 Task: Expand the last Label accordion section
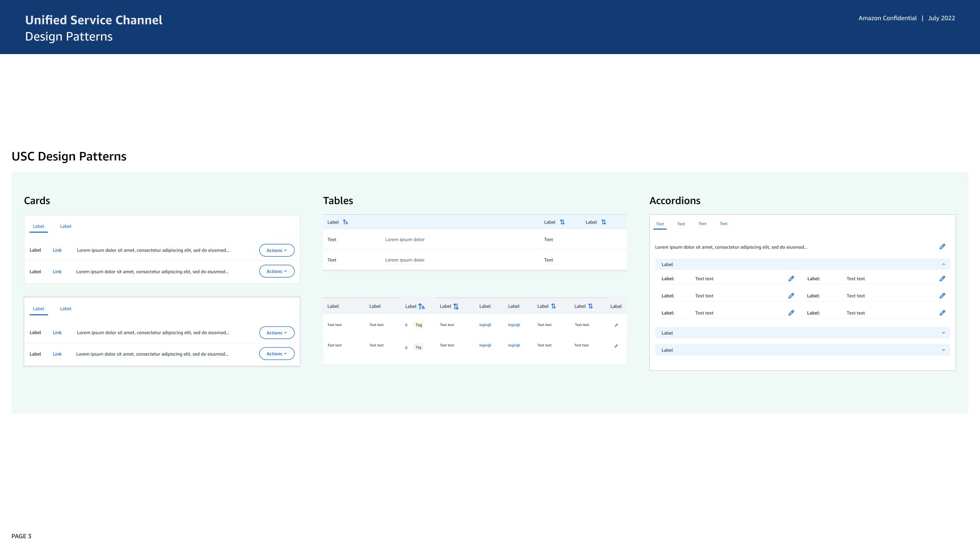coord(943,350)
